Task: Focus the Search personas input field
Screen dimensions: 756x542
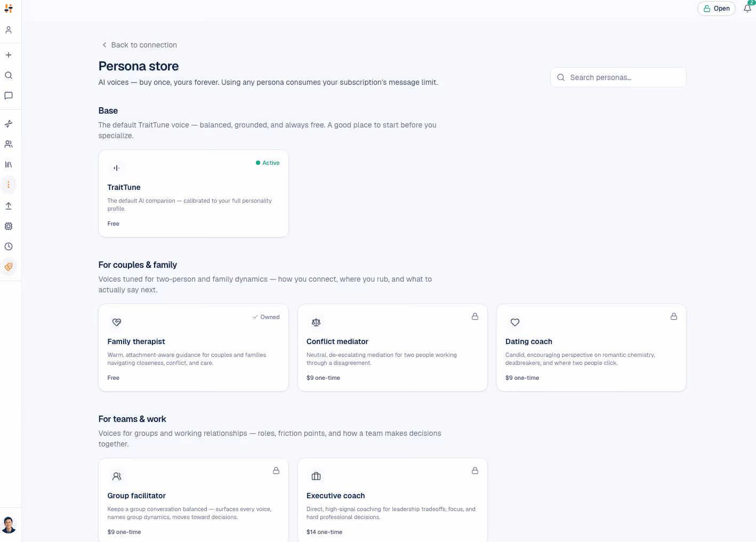Action: tap(618, 77)
